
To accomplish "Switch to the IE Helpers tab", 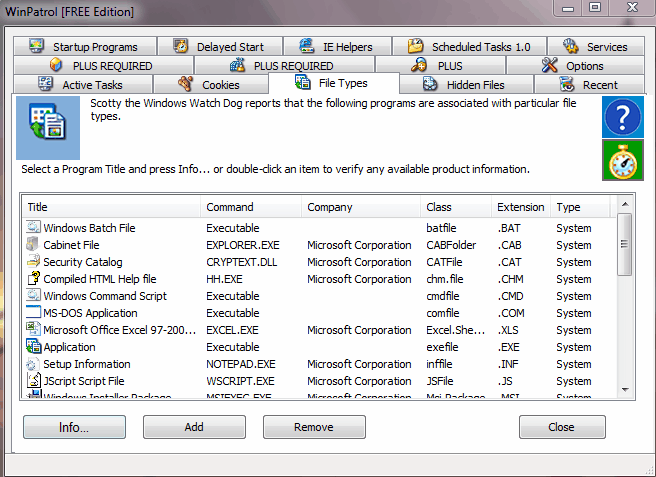I will coord(338,46).
